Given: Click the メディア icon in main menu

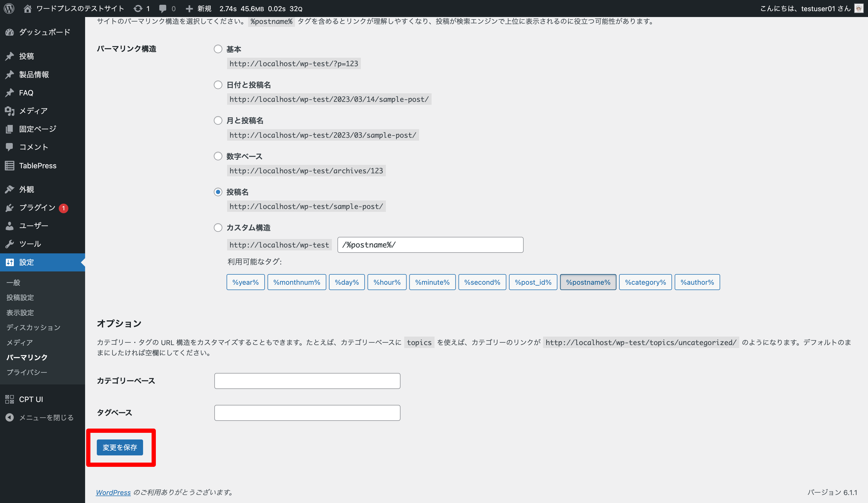Looking at the screenshot, I should pos(10,111).
